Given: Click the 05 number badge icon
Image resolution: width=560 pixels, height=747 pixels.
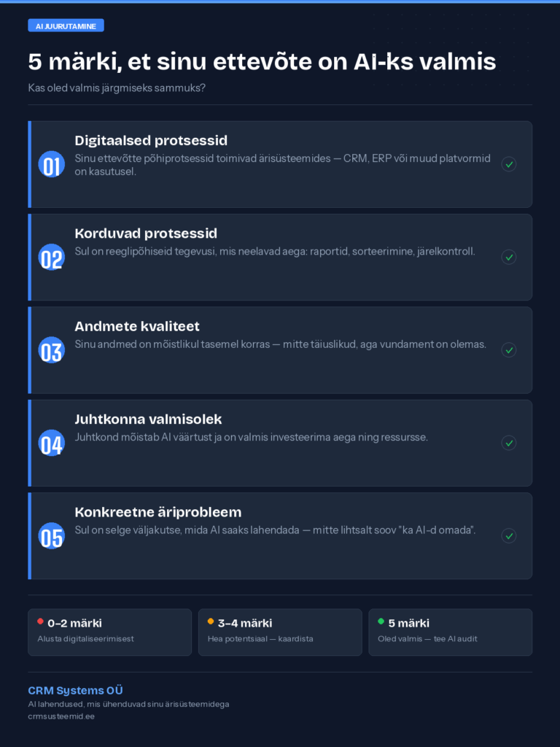Looking at the screenshot, I should 51,535.
